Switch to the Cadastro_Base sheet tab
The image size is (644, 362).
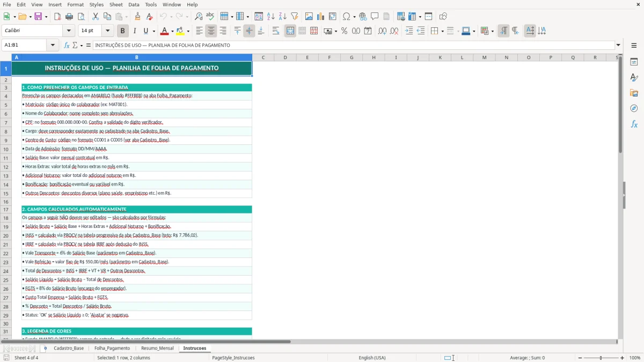pos(69,349)
